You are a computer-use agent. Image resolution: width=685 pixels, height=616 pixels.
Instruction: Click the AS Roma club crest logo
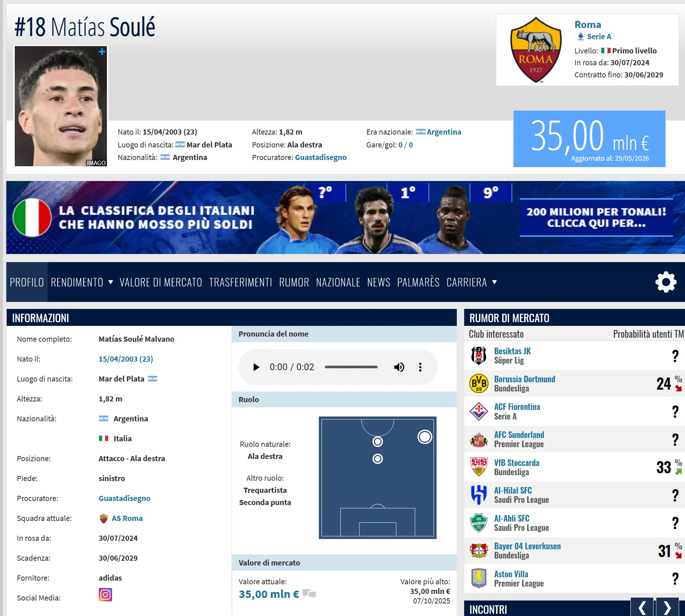click(x=536, y=50)
